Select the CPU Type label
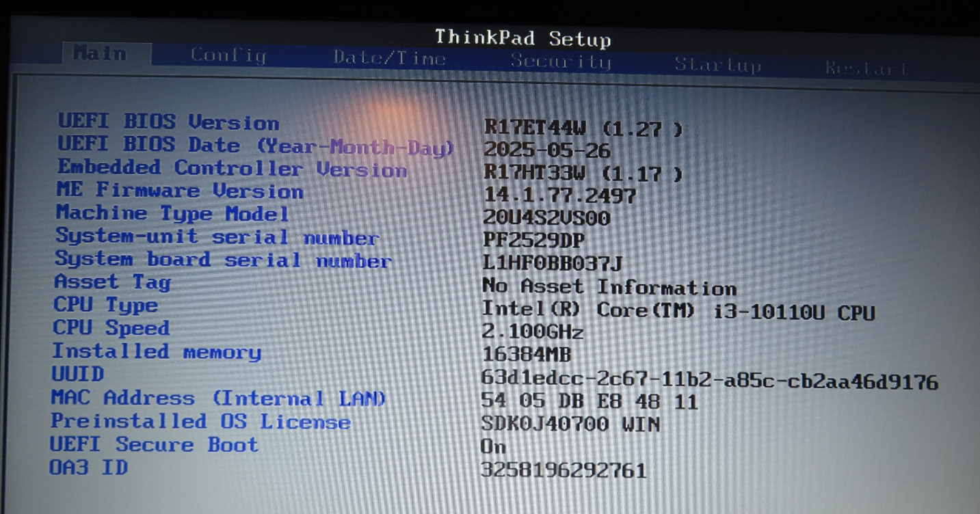 click(105, 305)
